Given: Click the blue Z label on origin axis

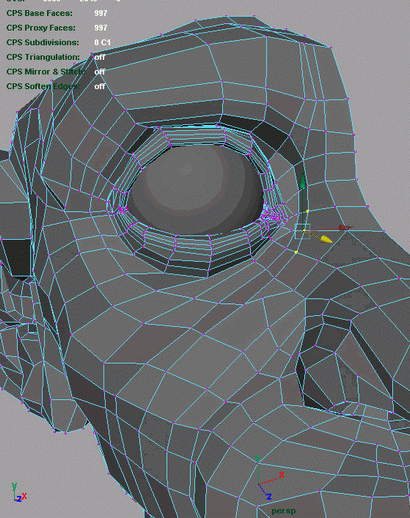Looking at the screenshot, I should [269, 497].
